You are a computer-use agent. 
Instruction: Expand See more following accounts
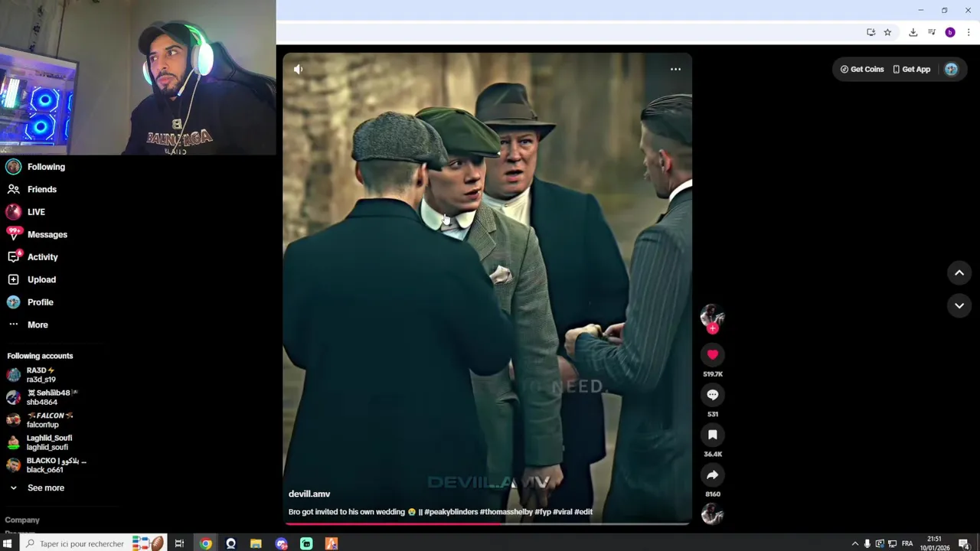[x=36, y=487]
